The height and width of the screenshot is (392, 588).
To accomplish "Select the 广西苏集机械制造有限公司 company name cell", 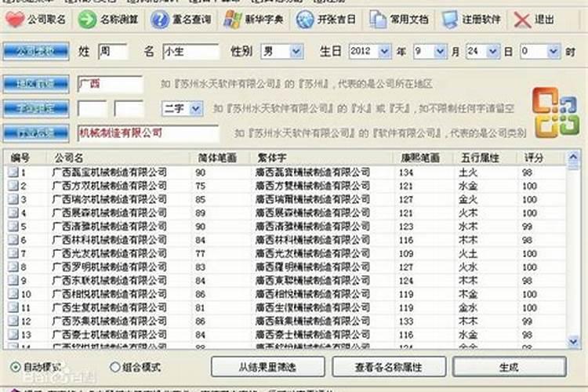I will pyautogui.click(x=109, y=321).
